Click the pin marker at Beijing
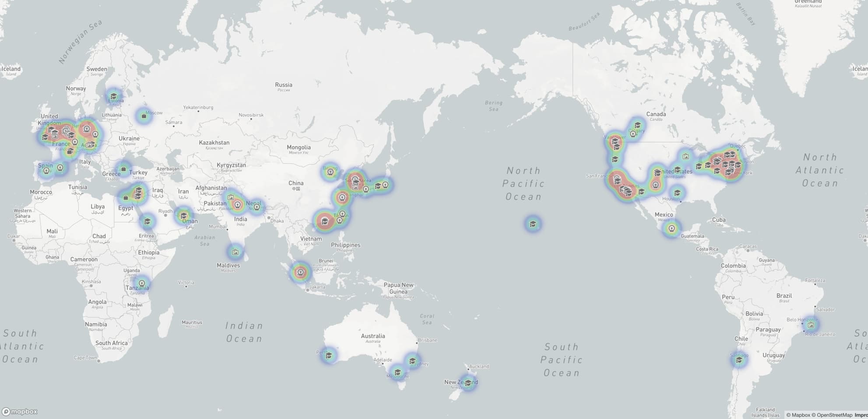The height and width of the screenshot is (419, 868). click(x=330, y=172)
